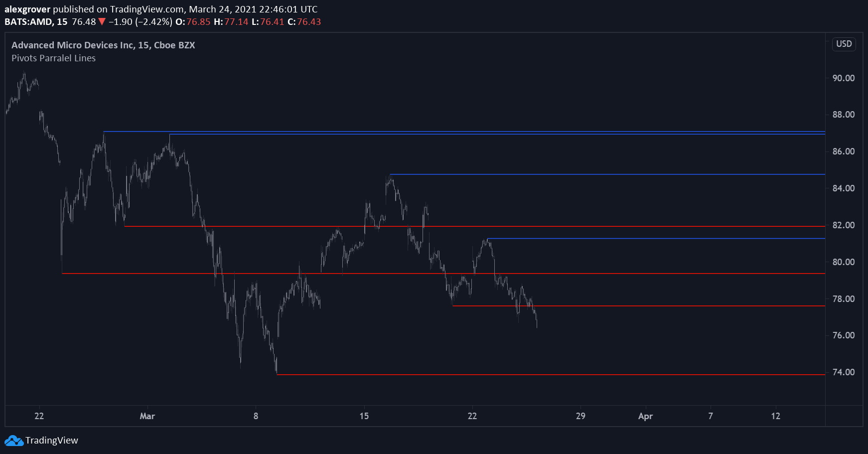This screenshot has width=868, height=454.
Task: Click the 7 date label on time axis
Action: point(711,416)
